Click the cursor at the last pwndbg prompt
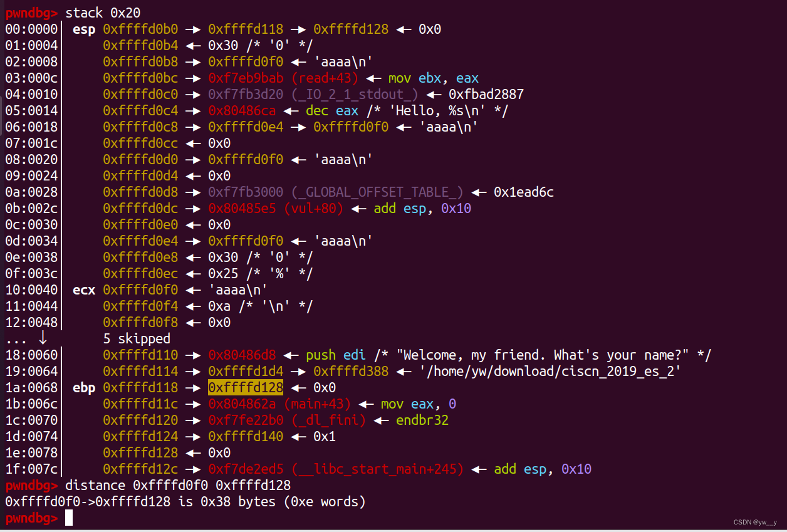This screenshot has width=787, height=532. tap(69, 518)
